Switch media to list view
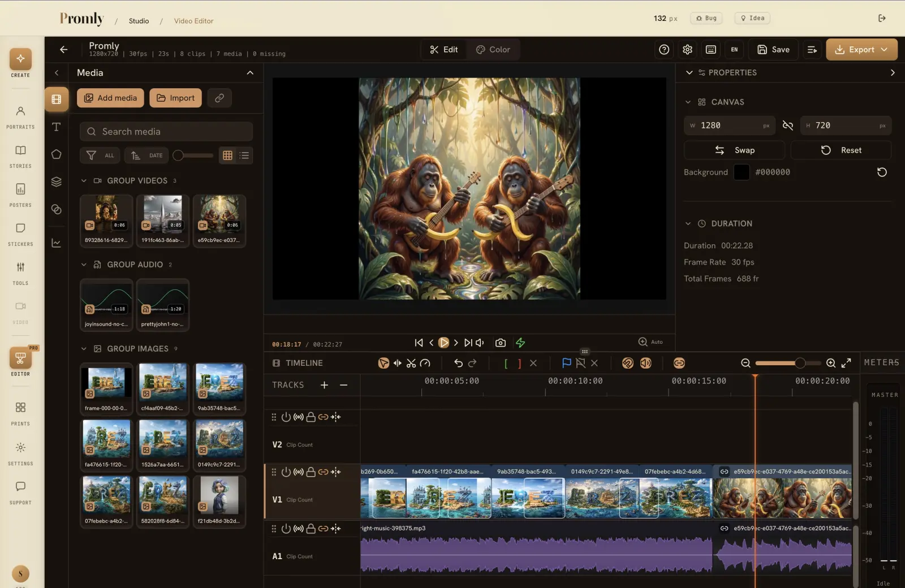 244,155
